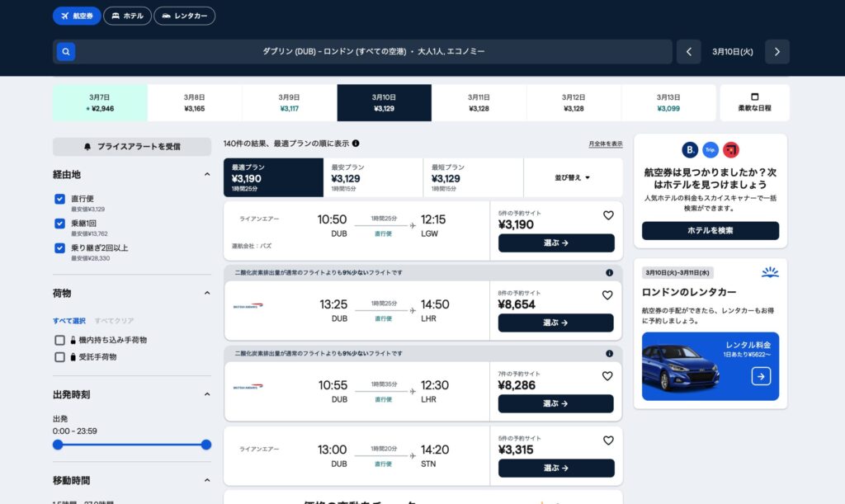
Task: Uncheck the 直行便 direct flights checkbox
Action: pyautogui.click(x=59, y=199)
